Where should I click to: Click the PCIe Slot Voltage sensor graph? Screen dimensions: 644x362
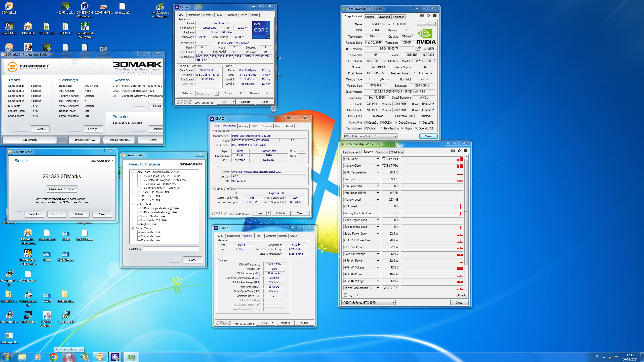tap(432, 254)
